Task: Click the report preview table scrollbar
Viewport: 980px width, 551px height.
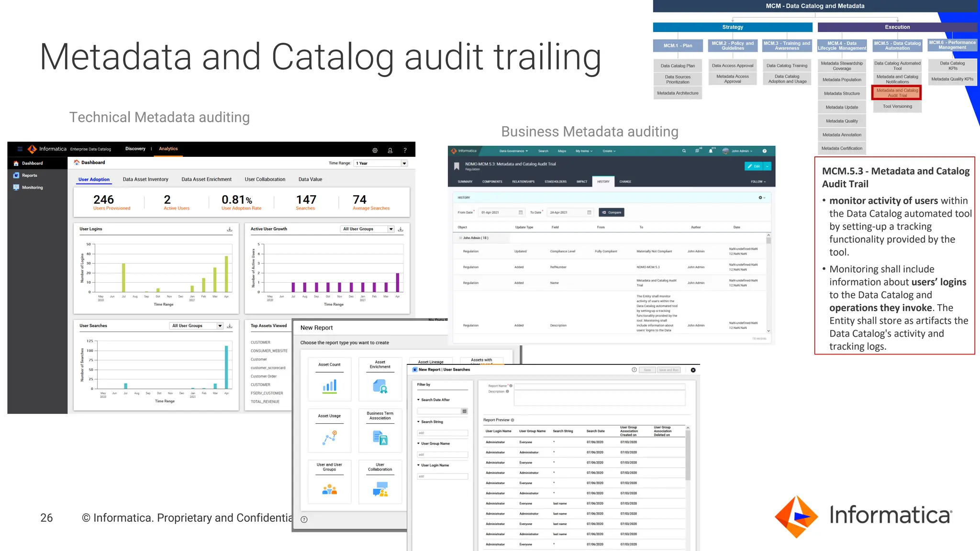Action: pyautogui.click(x=688, y=454)
